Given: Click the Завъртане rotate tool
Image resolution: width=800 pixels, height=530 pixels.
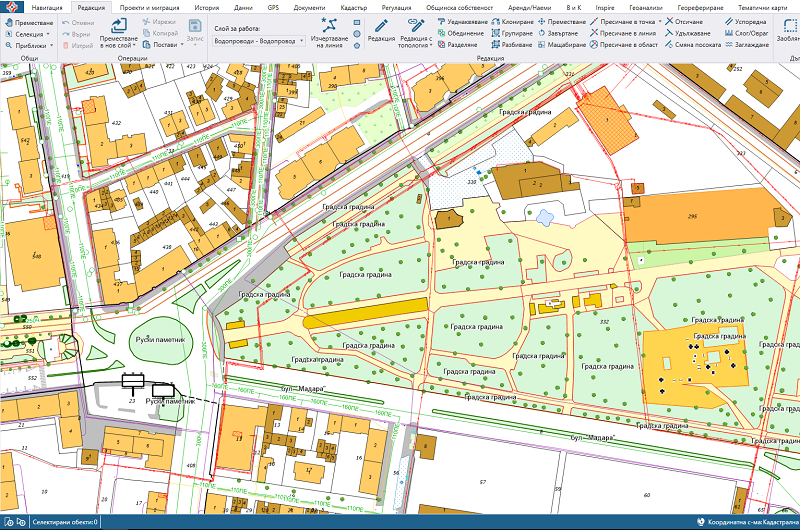Looking at the screenshot, I should pyautogui.click(x=561, y=33).
